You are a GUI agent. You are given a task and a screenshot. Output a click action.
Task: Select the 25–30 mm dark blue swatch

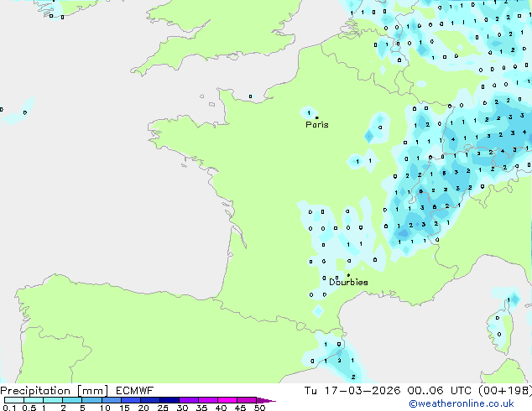click(169, 400)
